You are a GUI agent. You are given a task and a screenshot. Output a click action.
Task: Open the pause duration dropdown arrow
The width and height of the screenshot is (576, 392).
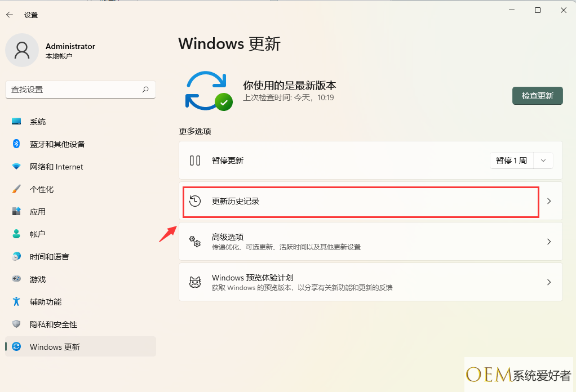click(x=543, y=161)
